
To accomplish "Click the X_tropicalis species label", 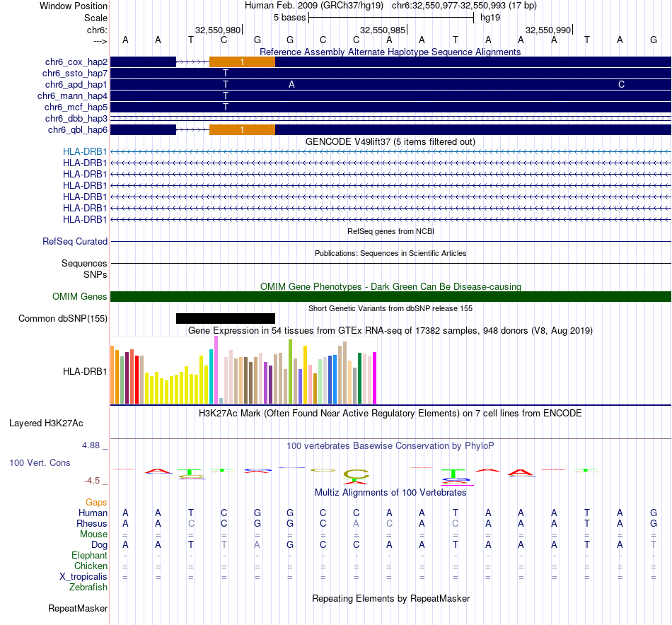I will click(83, 577).
